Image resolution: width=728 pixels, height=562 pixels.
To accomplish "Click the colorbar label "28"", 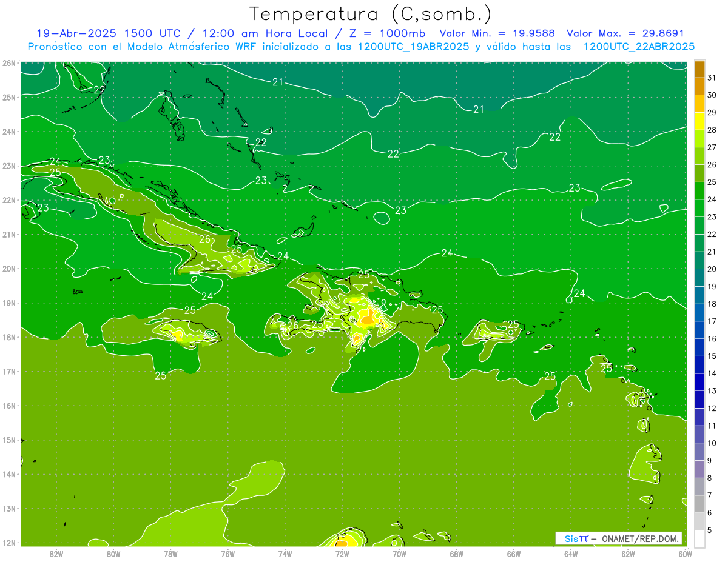I will 712,130.
